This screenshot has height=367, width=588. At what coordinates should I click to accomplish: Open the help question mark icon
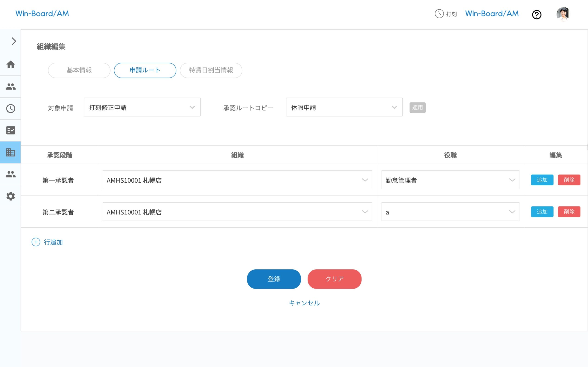[x=537, y=14]
